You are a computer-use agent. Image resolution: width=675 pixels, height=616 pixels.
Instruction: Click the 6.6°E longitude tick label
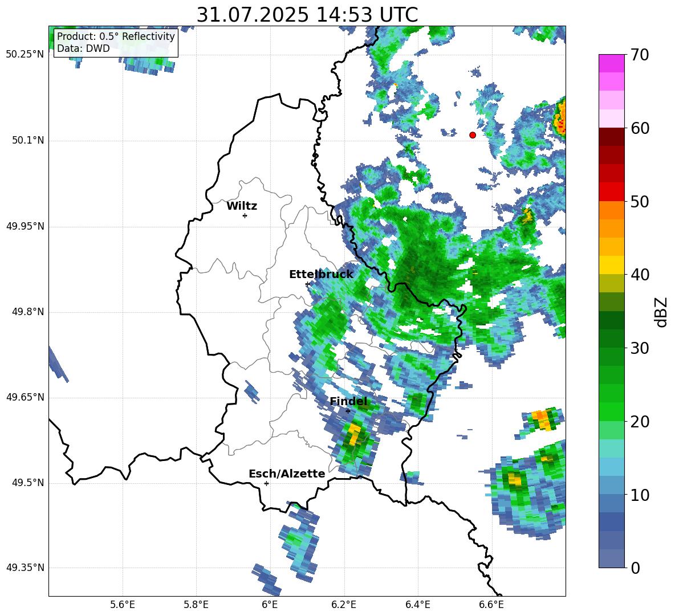click(491, 605)
